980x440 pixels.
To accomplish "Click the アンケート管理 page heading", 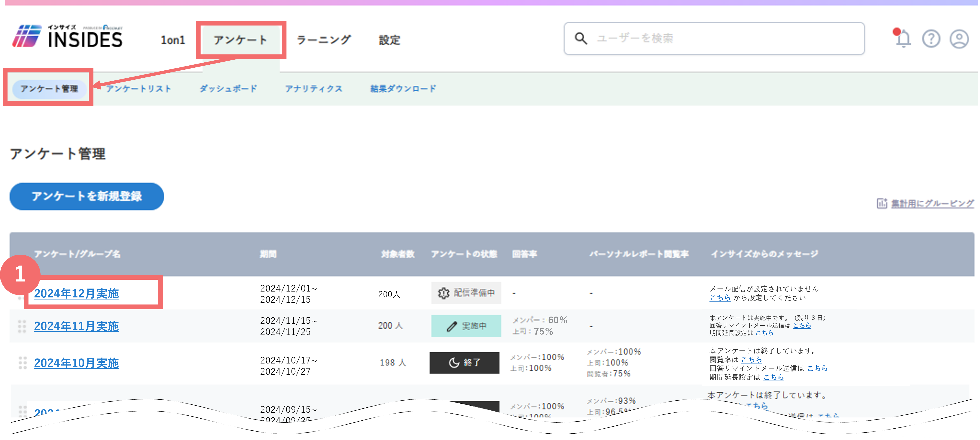I will coord(57,154).
